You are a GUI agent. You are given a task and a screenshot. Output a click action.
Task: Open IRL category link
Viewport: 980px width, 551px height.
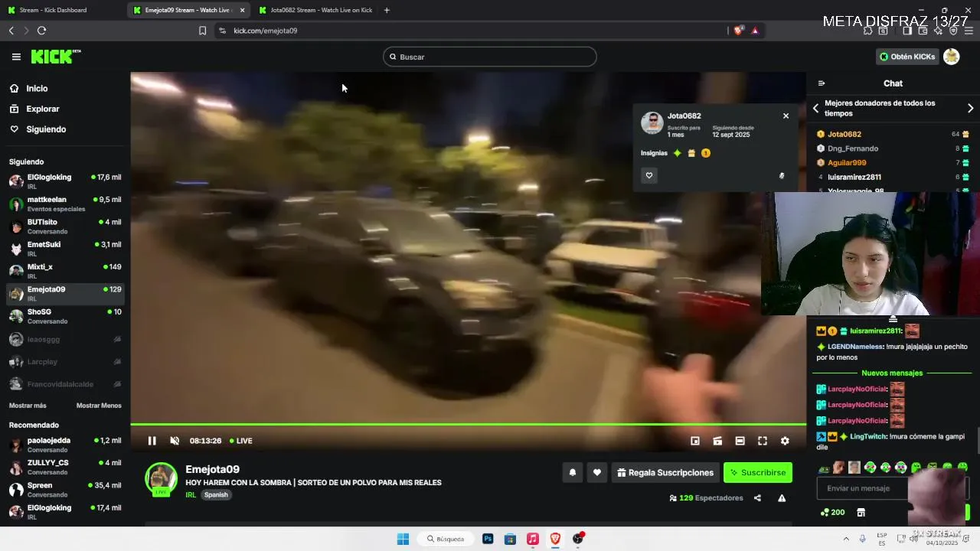coord(191,495)
